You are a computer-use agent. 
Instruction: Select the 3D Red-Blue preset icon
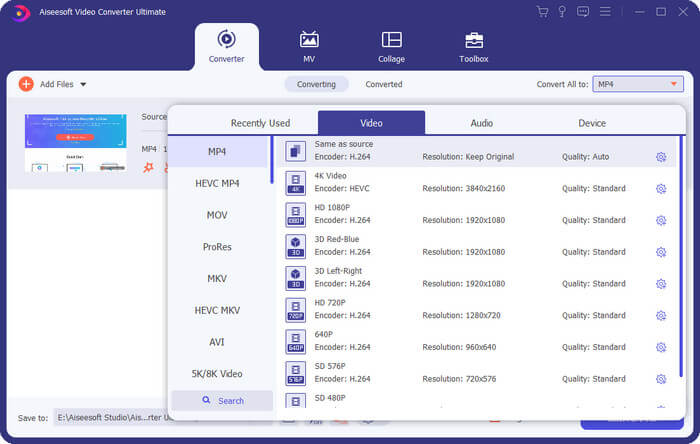[296, 246]
